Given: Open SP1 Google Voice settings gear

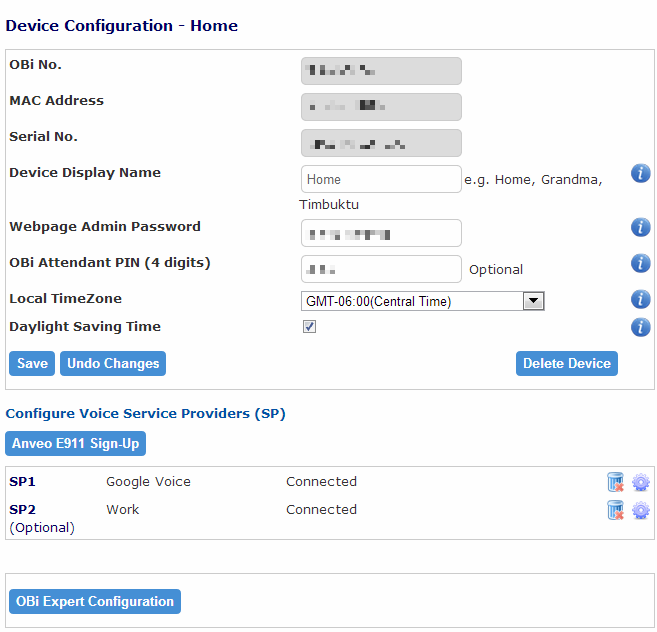Looking at the screenshot, I should point(641,482).
